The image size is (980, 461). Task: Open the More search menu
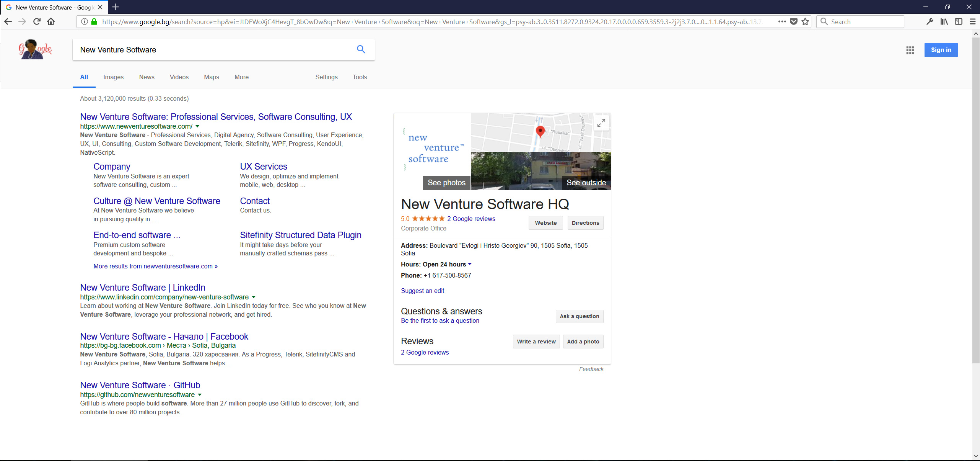[x=241, y=77]
